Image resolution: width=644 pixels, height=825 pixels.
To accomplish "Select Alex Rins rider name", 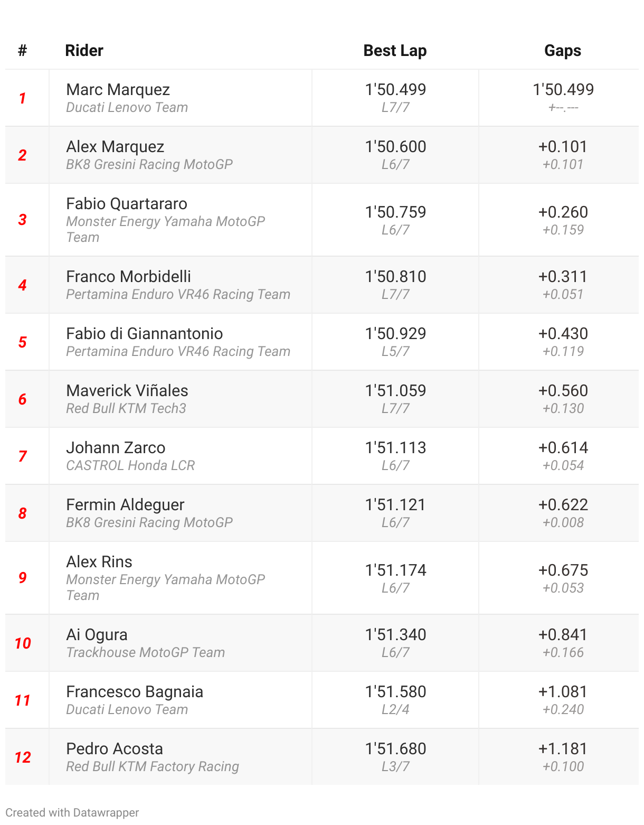I will point(99,562).
